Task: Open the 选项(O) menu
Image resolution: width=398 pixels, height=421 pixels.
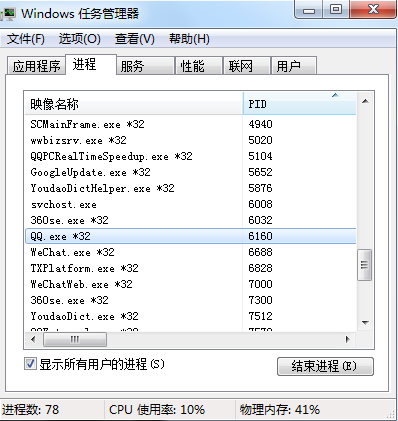Action: 80,39
